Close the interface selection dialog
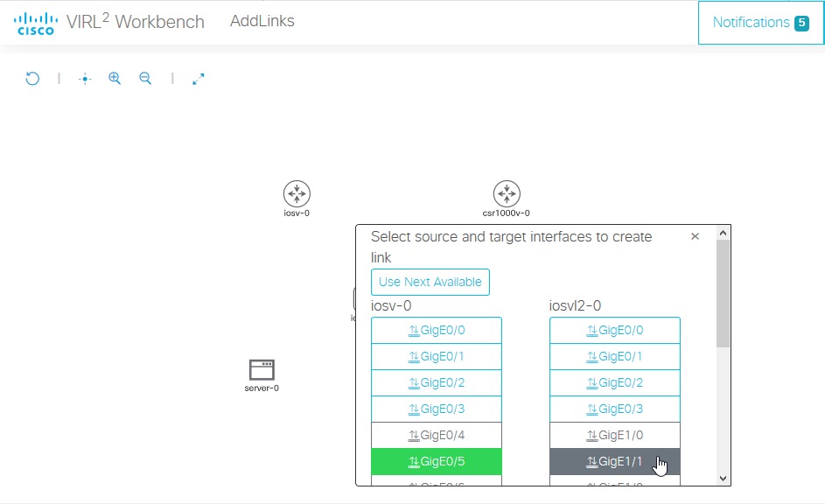 (x=695, y=235)
